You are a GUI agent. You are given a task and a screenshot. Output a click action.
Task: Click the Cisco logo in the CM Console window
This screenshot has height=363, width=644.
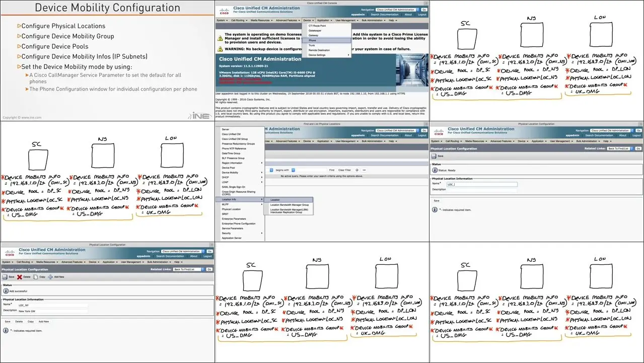pos(224,12)
